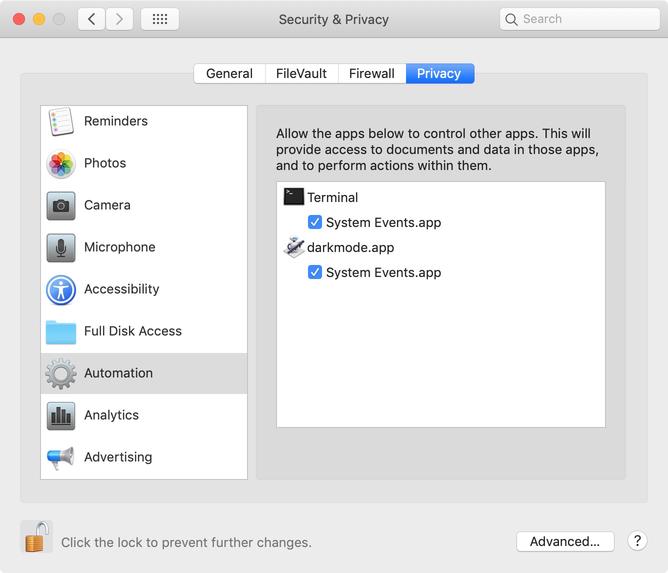Focus the Search field
Viewport: 668px width, 573px height.
coord(579,19)
